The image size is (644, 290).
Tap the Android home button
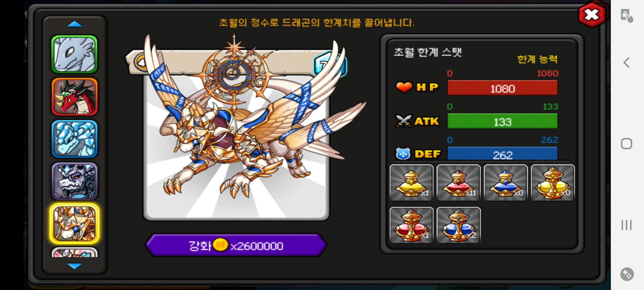point(627,144)
